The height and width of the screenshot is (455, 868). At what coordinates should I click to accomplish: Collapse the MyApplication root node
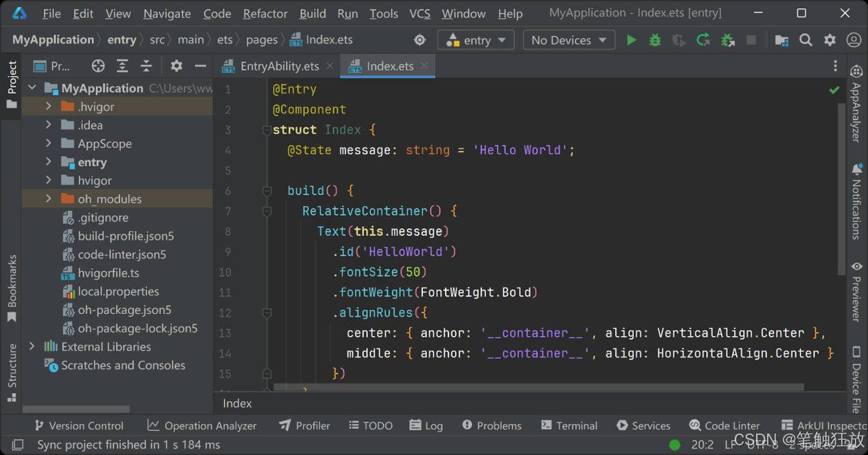pyautogui.click(x=32, y=88)
